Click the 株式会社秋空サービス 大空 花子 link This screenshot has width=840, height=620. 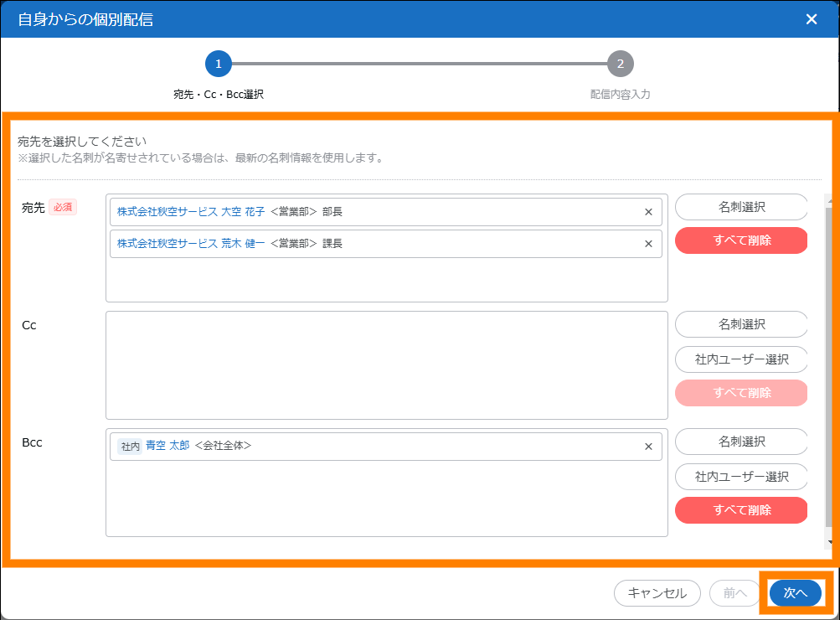(x=197, y=212)
